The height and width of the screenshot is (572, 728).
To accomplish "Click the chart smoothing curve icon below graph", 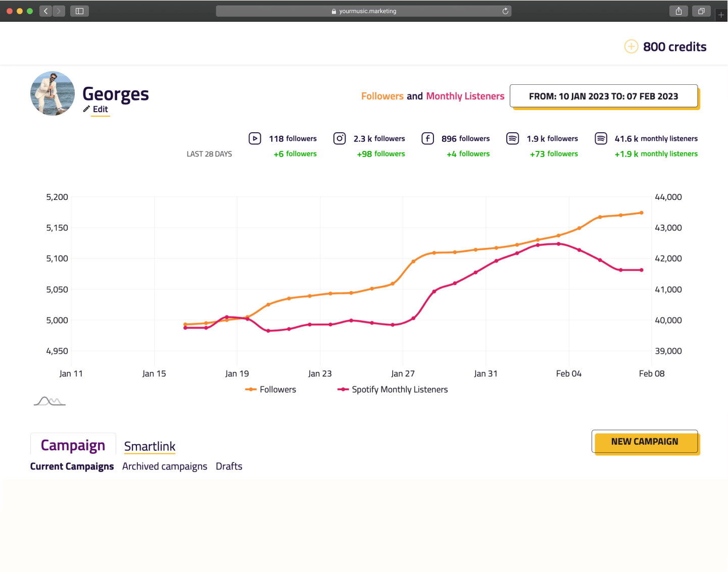I will pyautogui.click(x=50, y=401).
